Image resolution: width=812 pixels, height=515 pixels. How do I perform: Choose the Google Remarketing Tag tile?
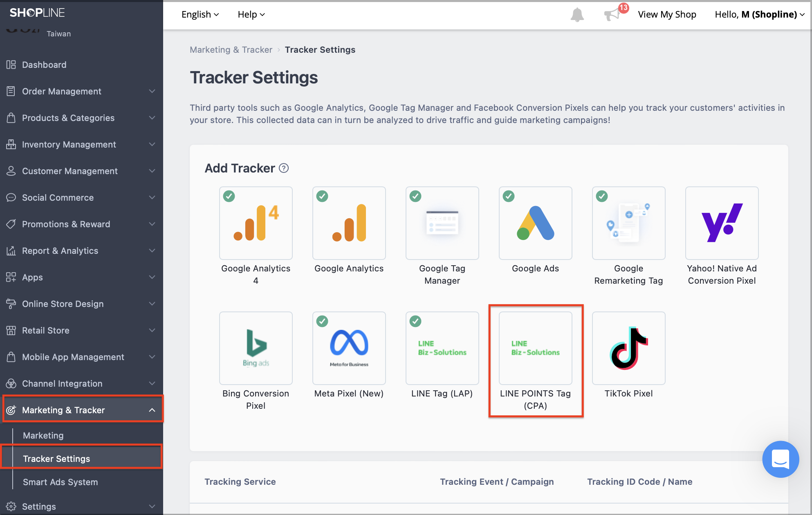pos(629,223)
